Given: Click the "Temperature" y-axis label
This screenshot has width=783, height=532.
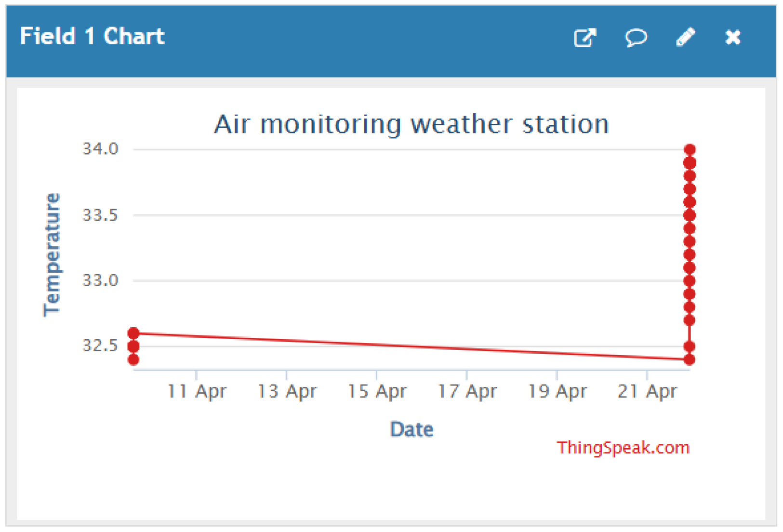Looking at the screenshot, I should point(52,254).
